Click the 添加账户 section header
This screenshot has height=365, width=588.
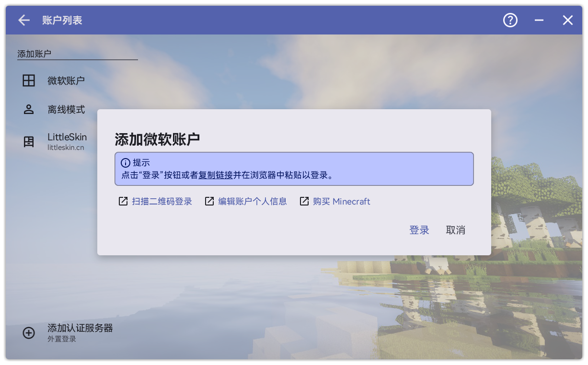(34, 54)
